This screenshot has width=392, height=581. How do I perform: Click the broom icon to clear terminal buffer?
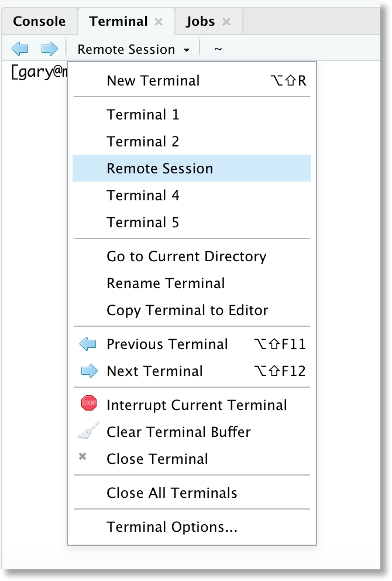point(88,432)
